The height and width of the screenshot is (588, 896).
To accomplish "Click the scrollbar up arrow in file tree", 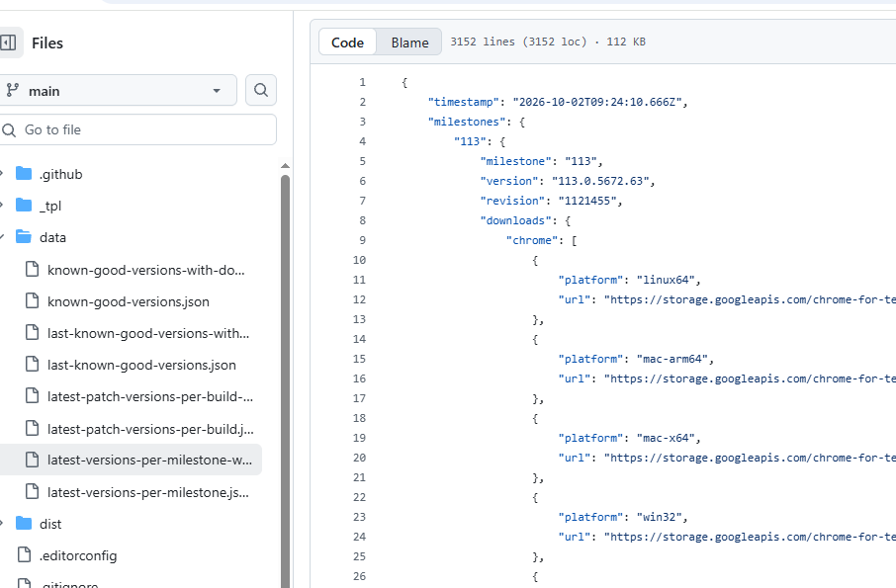I will pyautogui.click(x=285, y=166).
